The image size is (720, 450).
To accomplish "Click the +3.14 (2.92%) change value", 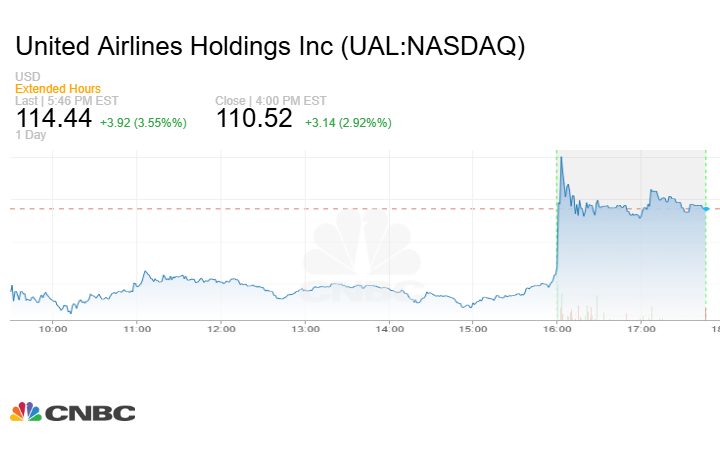I will point(348,122).
